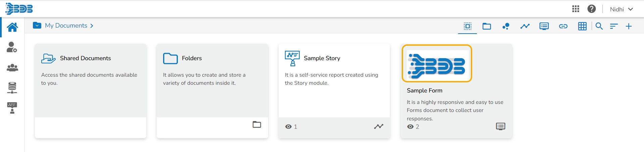Image resolution: width=644 pixels, height=152 pixels.
Task: Open the sort options menu
Action: click(614, 26)
